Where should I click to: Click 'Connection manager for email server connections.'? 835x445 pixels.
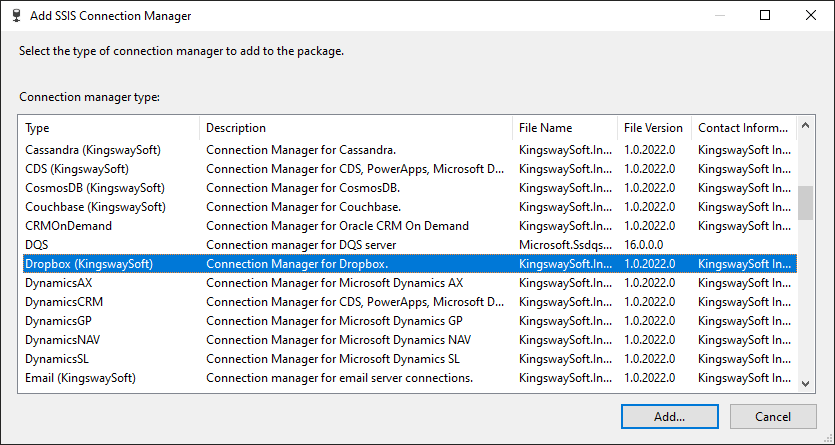[x=340, y=378]
